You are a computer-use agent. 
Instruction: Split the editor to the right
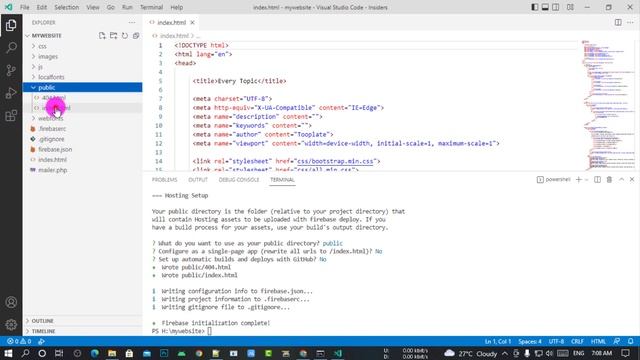[x=618, y=22]
